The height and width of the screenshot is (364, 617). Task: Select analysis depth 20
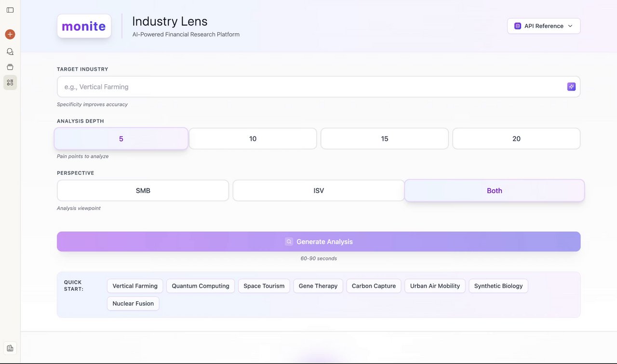[x=516, y=139]
